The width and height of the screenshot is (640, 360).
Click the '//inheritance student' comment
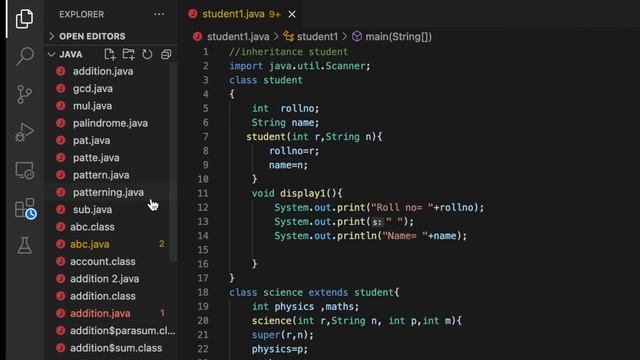289,52
